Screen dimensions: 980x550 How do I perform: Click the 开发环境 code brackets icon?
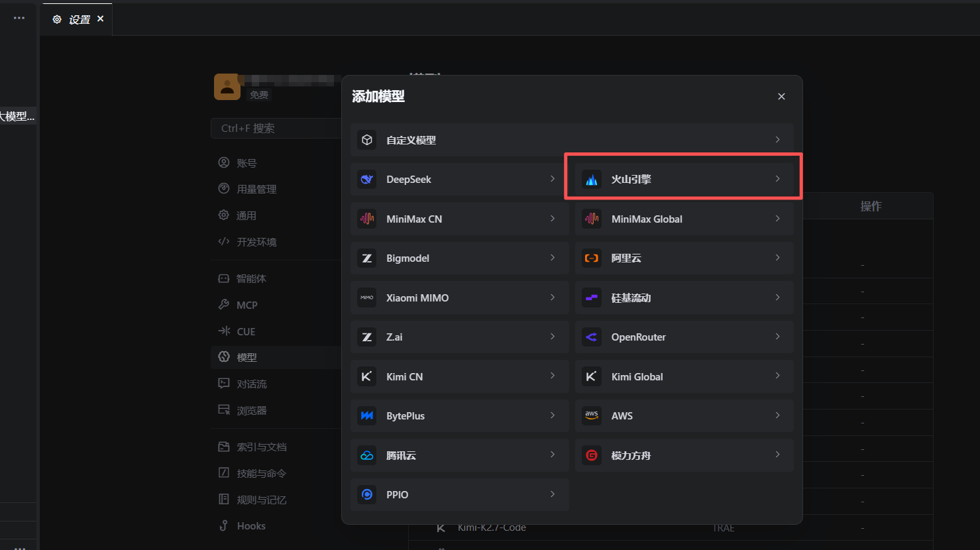pyautogui.click(x=224, y=242)
